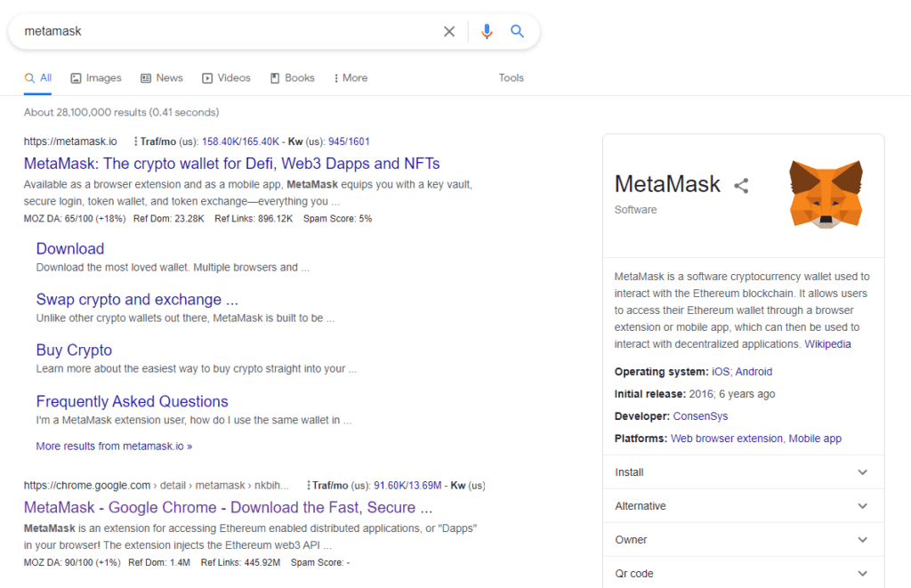Viewport: 911px width, 588px height.
Task: Focus the metamask search input field
Action: pyautogui.click(x=227, y=31)
